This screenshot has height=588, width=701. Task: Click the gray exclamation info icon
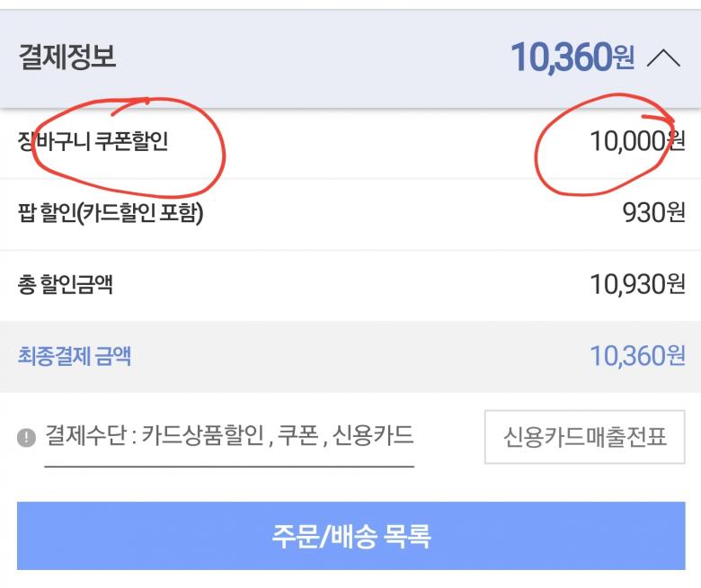point(27,438)
